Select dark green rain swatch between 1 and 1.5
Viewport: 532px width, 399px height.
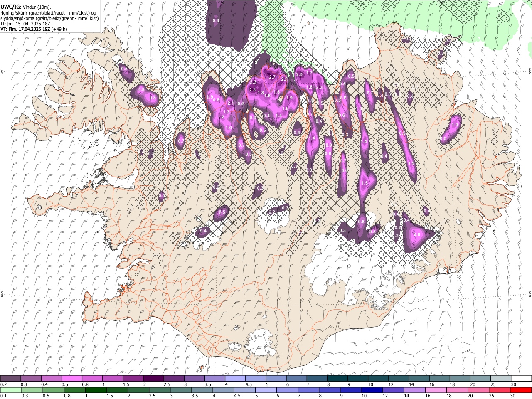96,390
